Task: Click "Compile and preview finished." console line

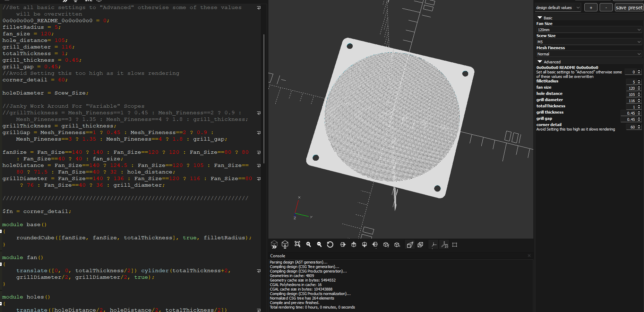Action: (294, 303)
